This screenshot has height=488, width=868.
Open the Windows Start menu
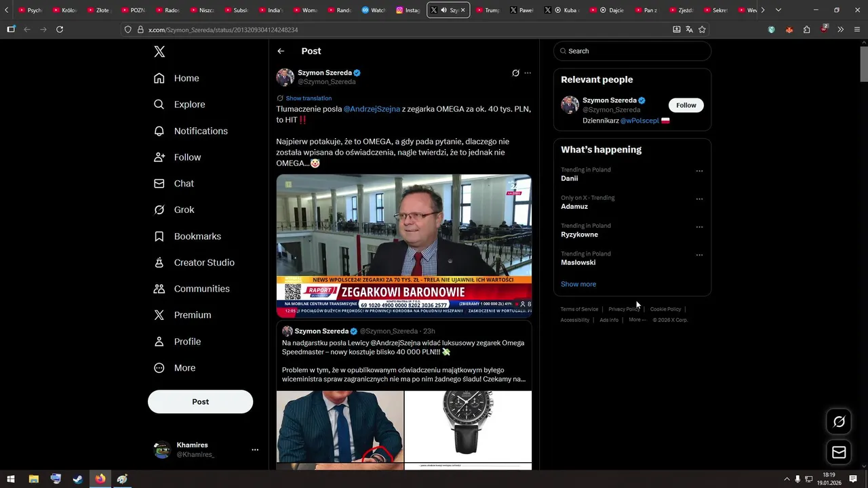click(11, 479)
